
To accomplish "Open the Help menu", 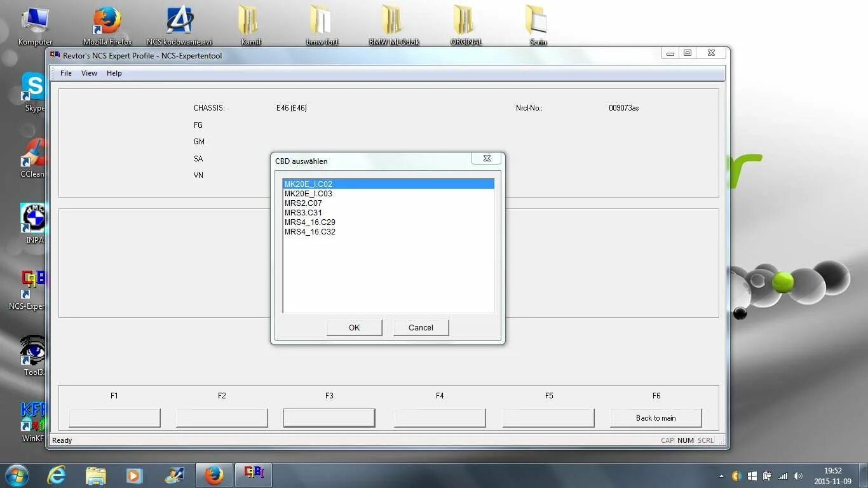I will pyautogui.click(x=114, y=73).
